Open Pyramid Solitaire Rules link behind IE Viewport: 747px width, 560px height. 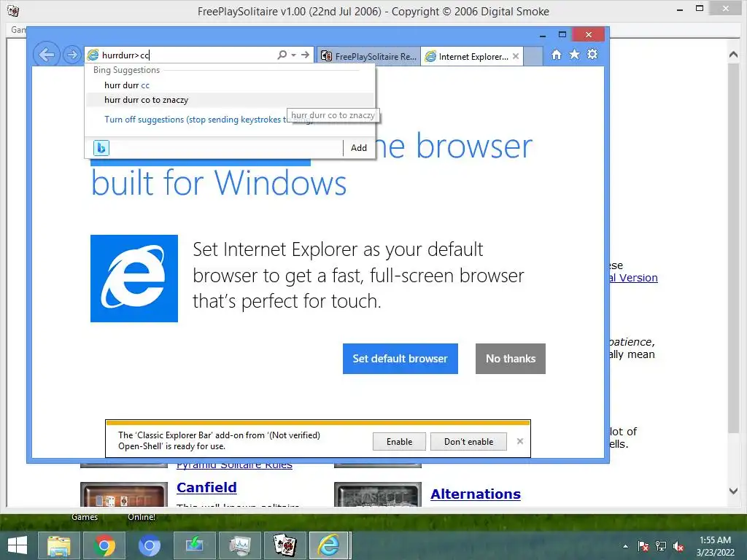pos(234,465)
